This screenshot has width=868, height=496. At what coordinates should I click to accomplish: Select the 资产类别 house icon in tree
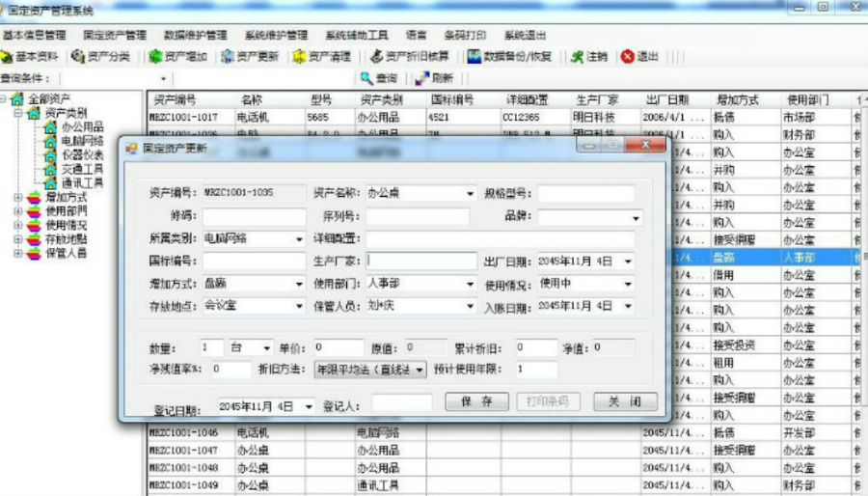[x=34, y=113]
